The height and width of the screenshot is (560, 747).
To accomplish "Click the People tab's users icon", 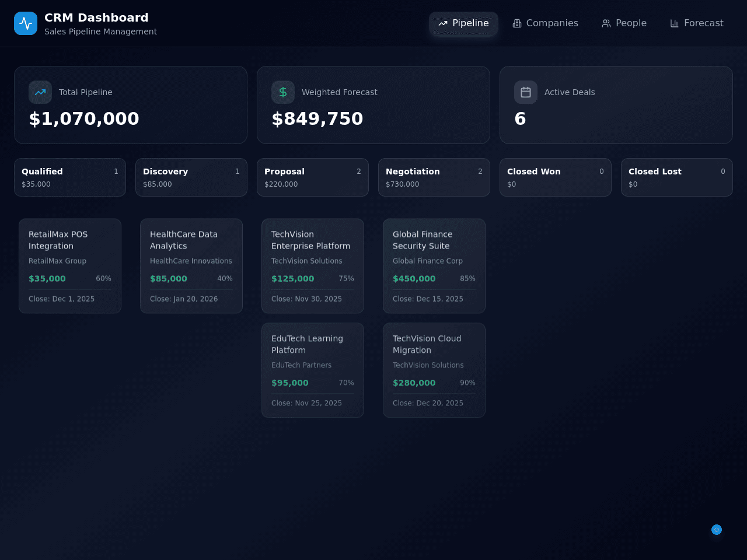I will coord(606,23).
